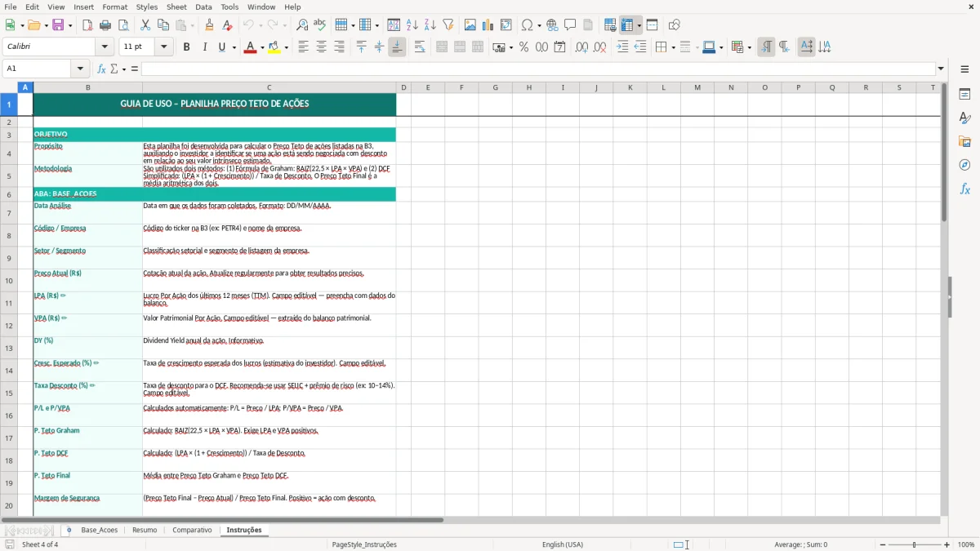Viewport: 980px width, 551px height.
Task: Click the Undo arrow icon
Action: 247,25
